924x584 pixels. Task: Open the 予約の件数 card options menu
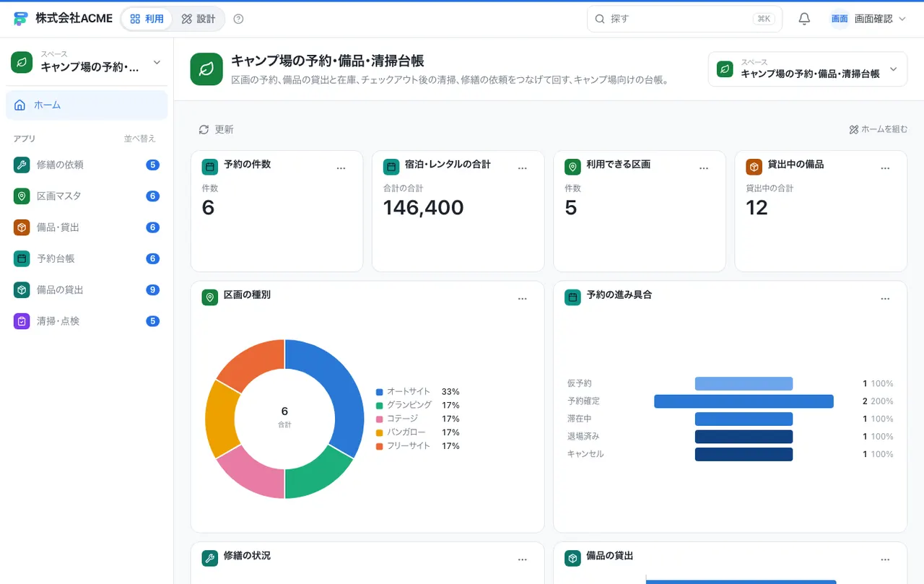pos(341,167)
